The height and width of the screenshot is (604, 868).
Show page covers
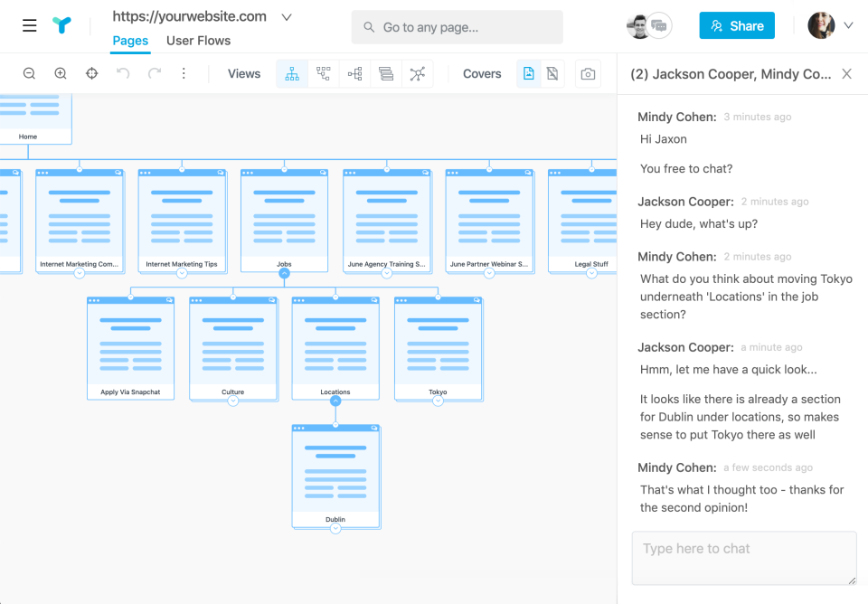tap(529, 73)
